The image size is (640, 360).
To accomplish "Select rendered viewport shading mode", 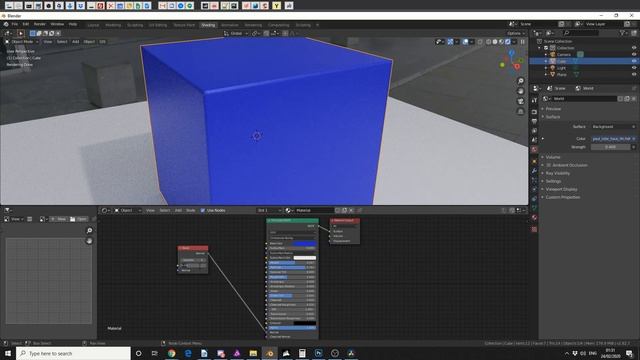I will coord(508,42).
